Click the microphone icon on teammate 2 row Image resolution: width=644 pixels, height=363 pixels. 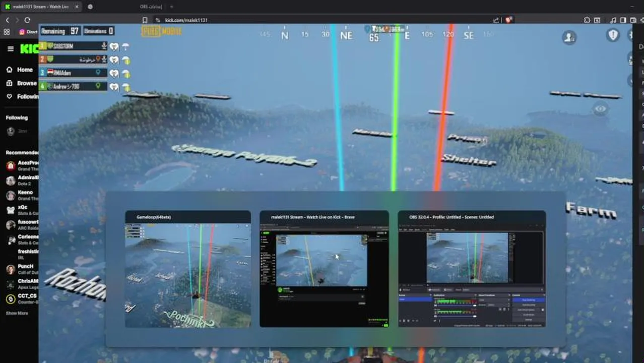pyautogui.click(x=104, y=59)
